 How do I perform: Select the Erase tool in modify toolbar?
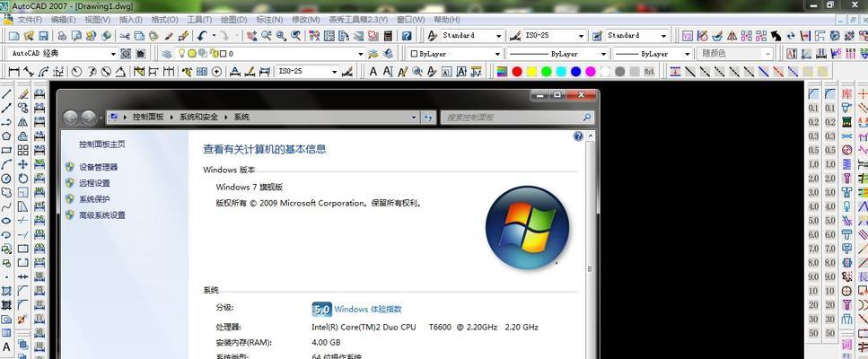pyautogui.click(x=22, y=94)
